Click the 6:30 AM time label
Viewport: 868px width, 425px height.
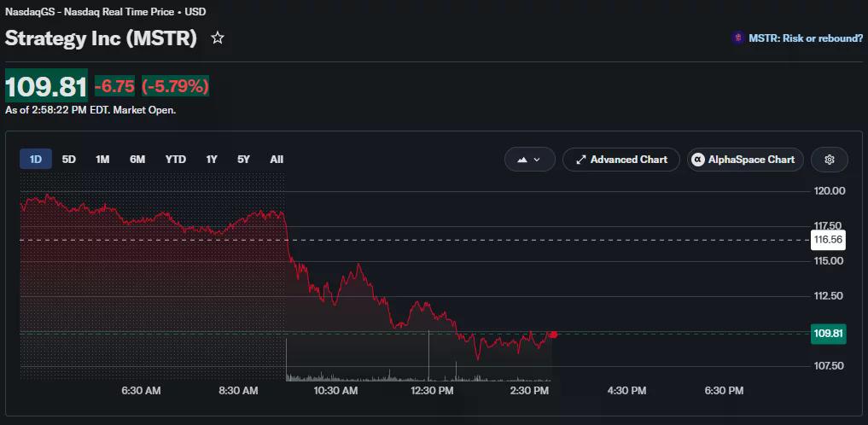point(141,391)
